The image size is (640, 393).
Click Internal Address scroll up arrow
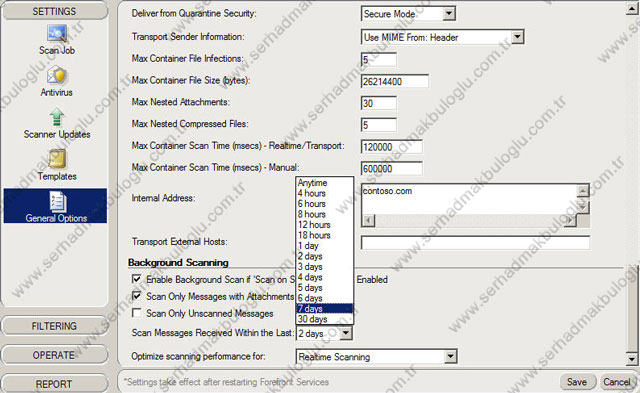coord(582,191)
